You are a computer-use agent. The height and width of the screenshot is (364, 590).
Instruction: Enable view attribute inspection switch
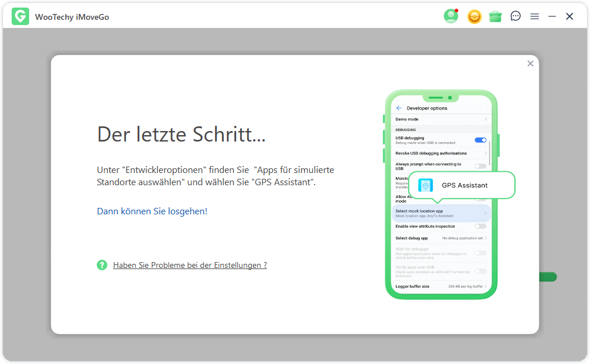(x=480, y=227)
